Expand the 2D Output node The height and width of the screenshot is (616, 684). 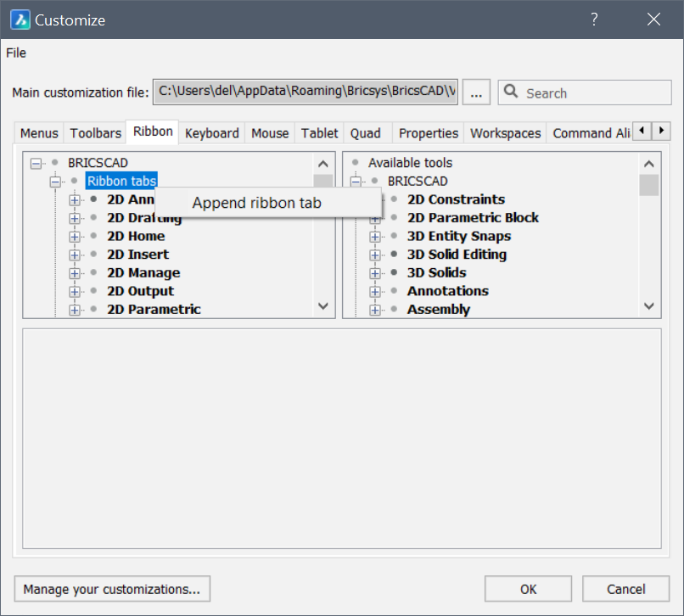75,291
